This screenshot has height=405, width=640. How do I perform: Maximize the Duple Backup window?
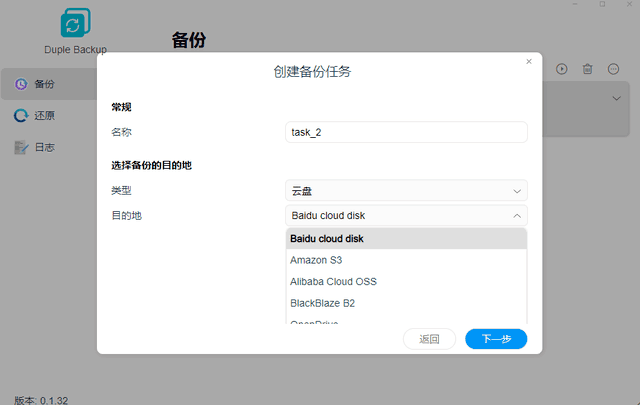coord(602,4)
